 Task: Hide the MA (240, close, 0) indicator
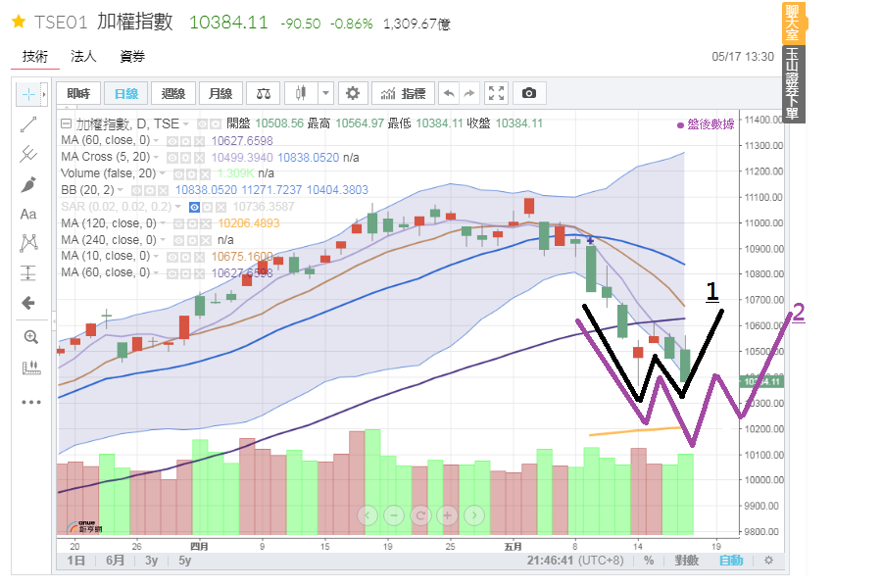[x=179, y=240]
